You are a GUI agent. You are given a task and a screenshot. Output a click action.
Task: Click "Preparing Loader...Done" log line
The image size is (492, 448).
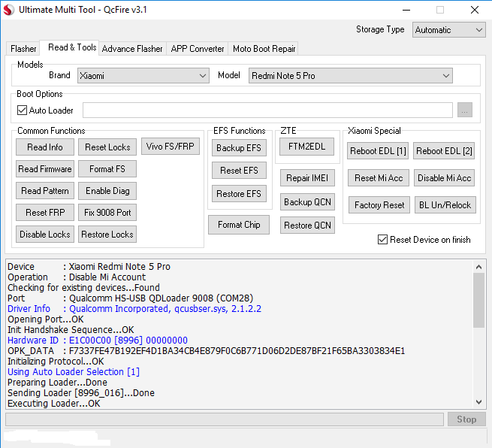(x=57, y=383)
